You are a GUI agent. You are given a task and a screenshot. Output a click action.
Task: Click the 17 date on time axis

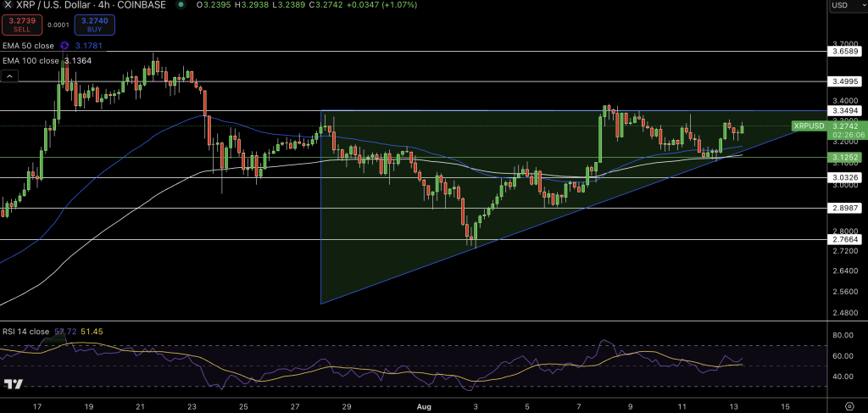(37, 406)
